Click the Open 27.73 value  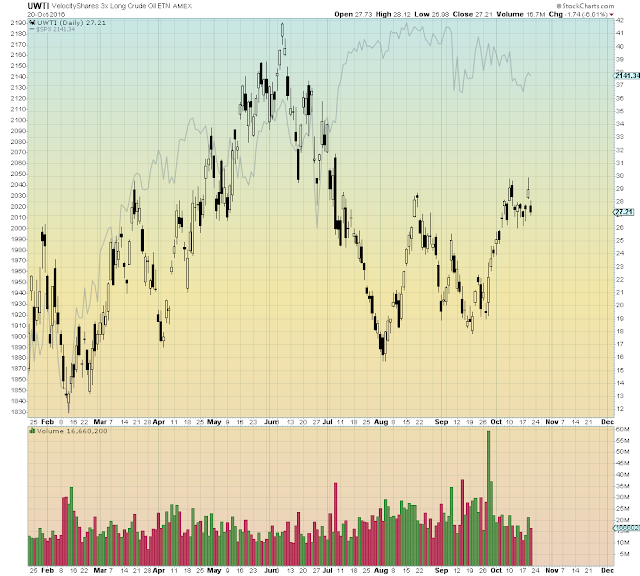click(353, 14)
